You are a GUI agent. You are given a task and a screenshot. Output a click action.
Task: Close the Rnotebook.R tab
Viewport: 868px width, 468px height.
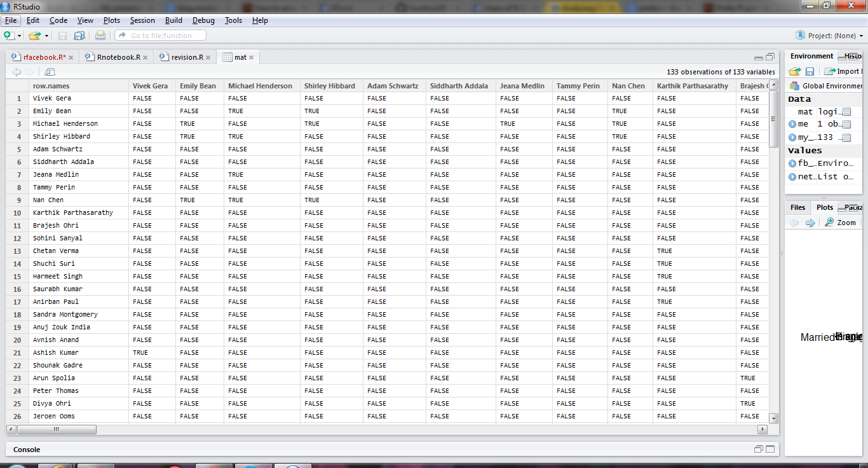(x=146, y=58)
